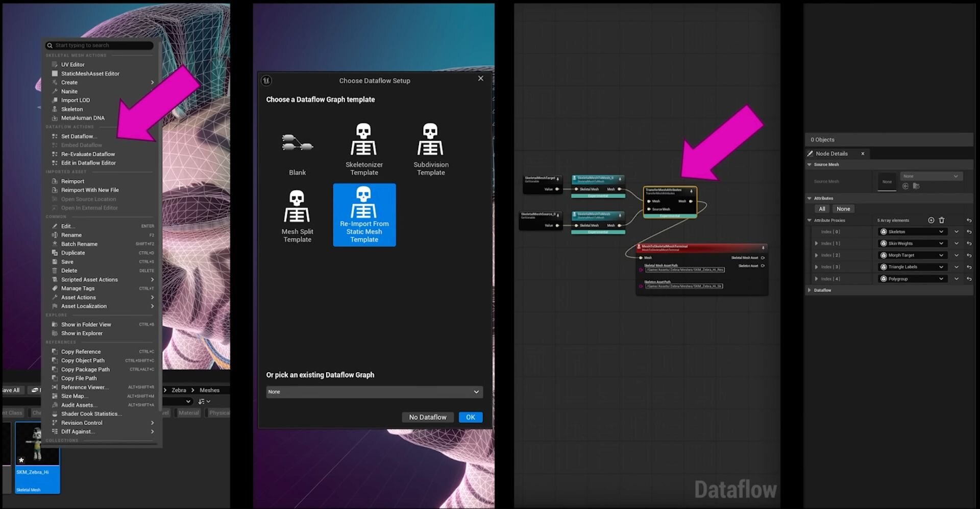Add an element to Attribute Proxies array

931,221
